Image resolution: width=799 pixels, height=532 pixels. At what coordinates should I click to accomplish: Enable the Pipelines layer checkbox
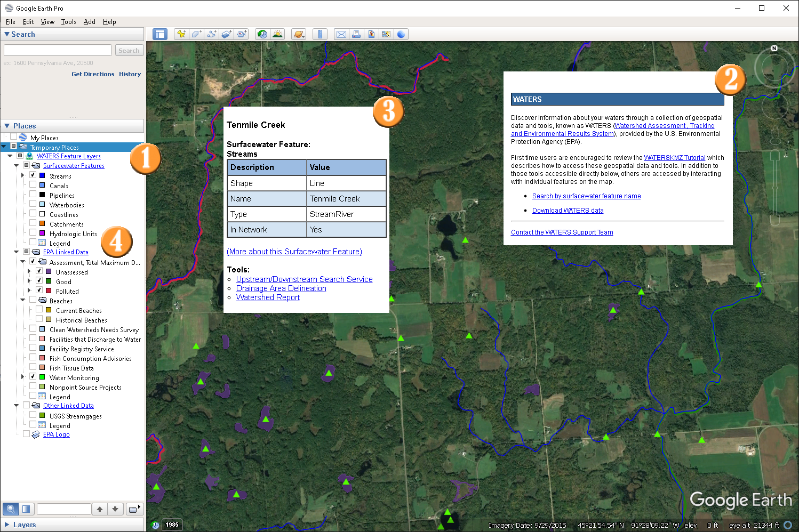[x=33, y=195]
